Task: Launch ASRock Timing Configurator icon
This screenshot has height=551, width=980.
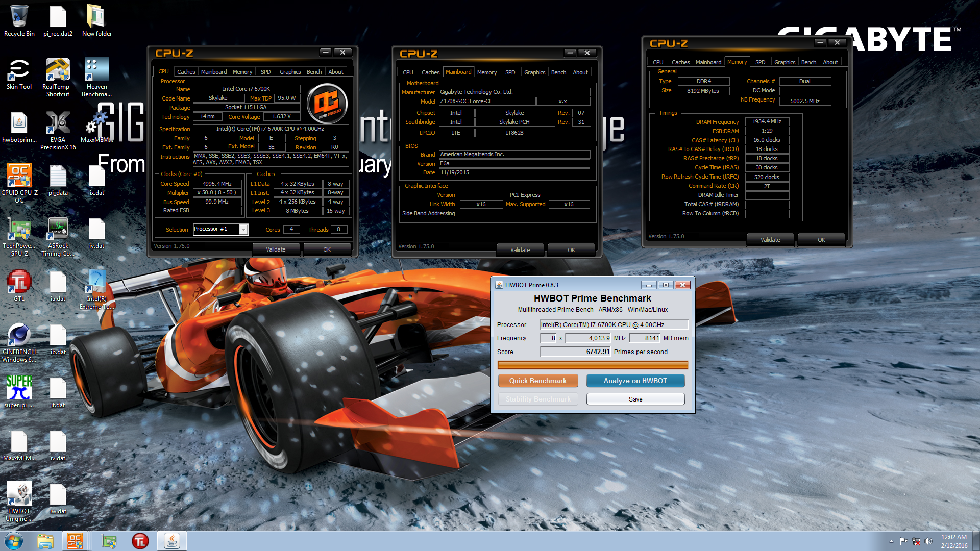Action: pyautogui.click(x=58, y=236)
